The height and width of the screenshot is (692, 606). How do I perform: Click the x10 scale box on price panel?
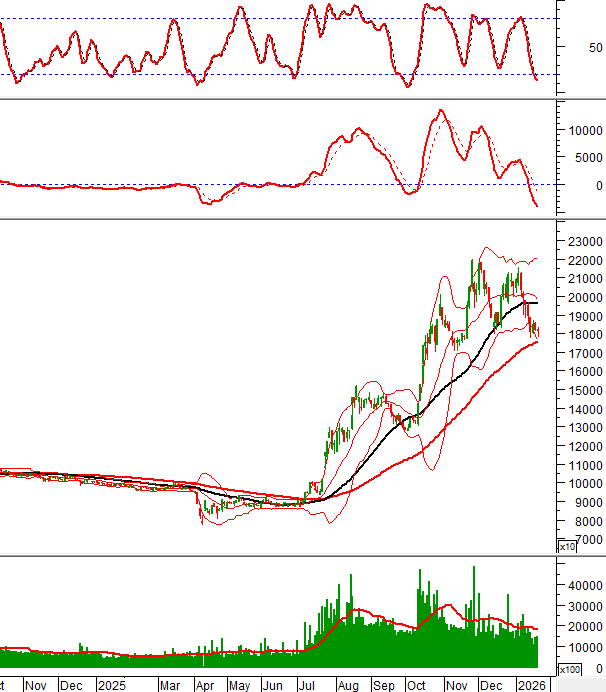(x=566, y=546)
